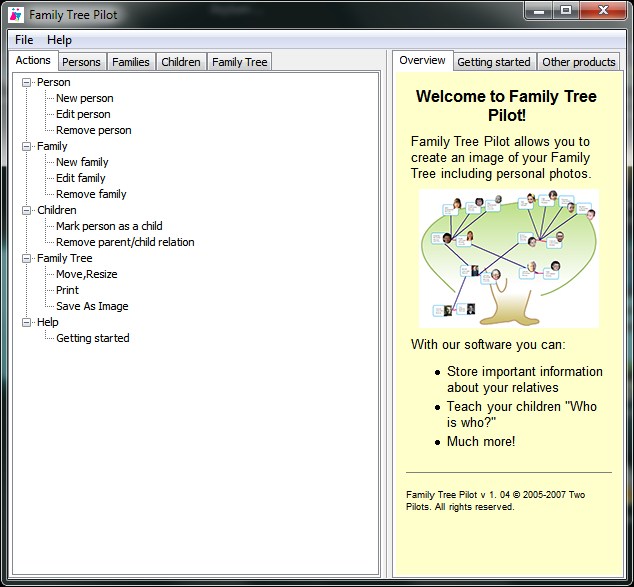Choose Save As Image action
The height and width of the screenshot is (587, 634).
92,306
